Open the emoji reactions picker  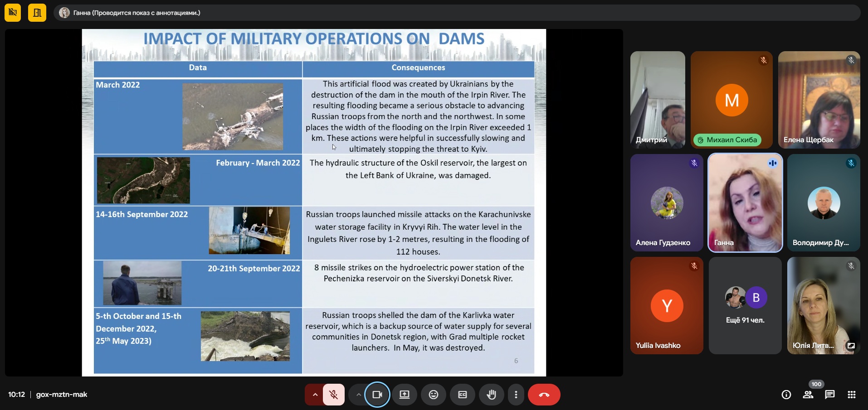click(433, 395)
